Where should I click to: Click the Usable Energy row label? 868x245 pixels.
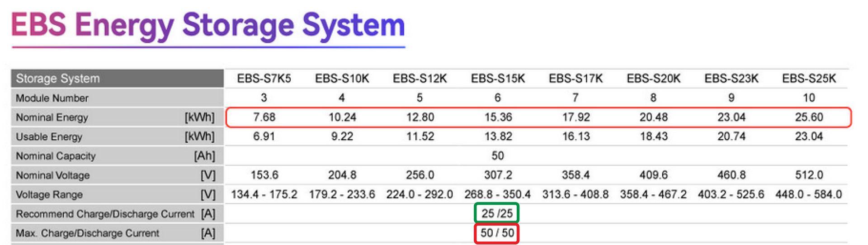click(49, 137)
